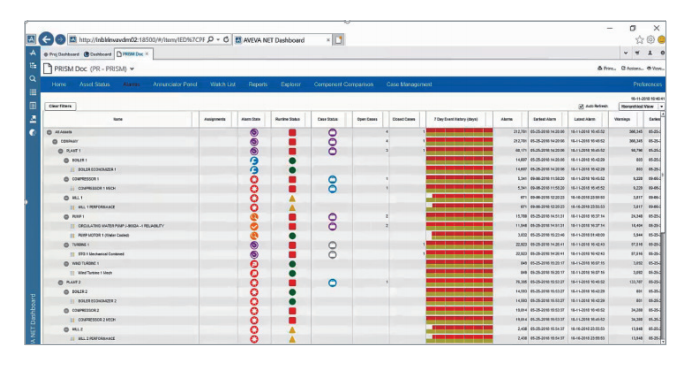Refresh the page with the reload icon
Screen dimensions: 687x367
click(226, 39)
